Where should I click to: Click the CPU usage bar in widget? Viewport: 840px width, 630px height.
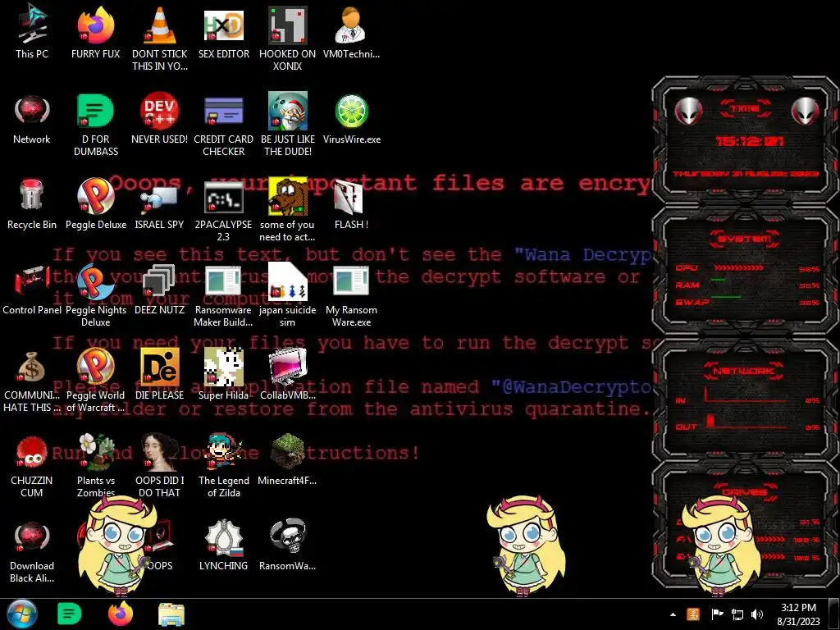click(738, 267)
